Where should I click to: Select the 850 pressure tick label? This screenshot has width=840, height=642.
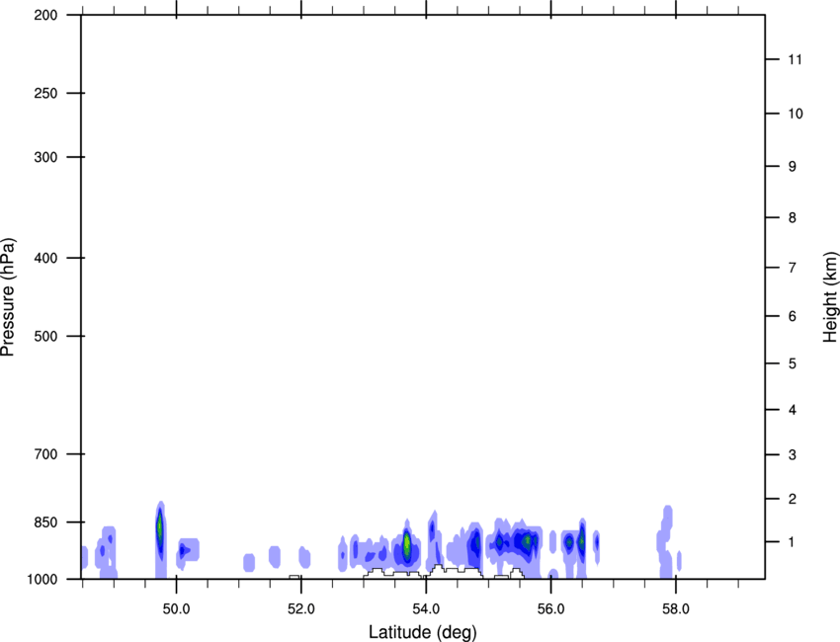point(45,522)
